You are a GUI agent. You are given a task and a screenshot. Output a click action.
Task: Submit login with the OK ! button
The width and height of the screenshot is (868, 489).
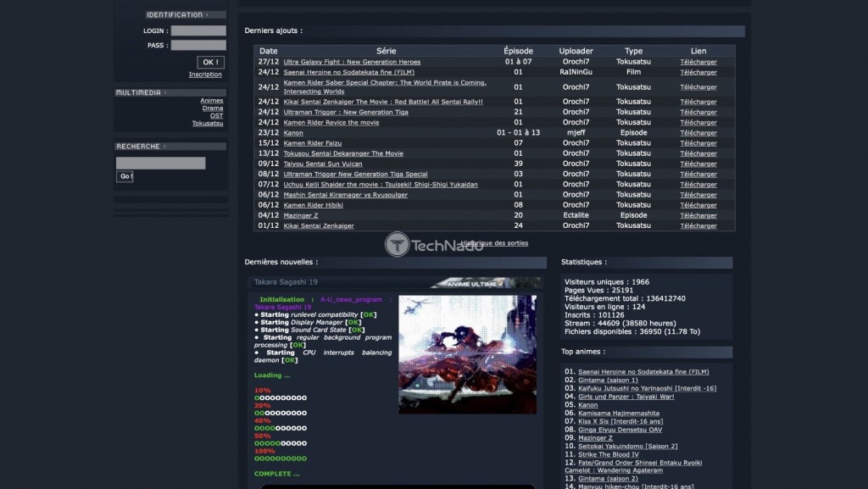210,62
